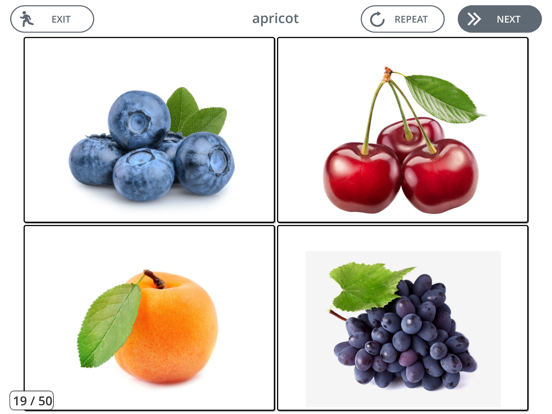Click the apricot's brown stem

click(154, 279)
